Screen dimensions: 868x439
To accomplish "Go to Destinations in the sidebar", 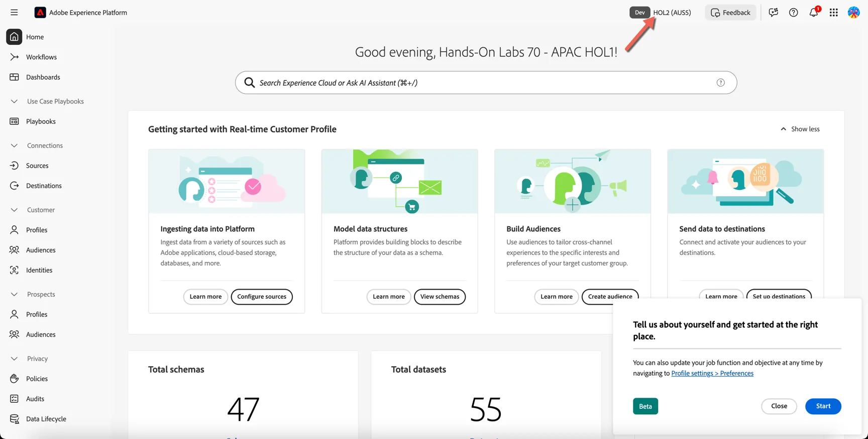I will pos(44,186).
